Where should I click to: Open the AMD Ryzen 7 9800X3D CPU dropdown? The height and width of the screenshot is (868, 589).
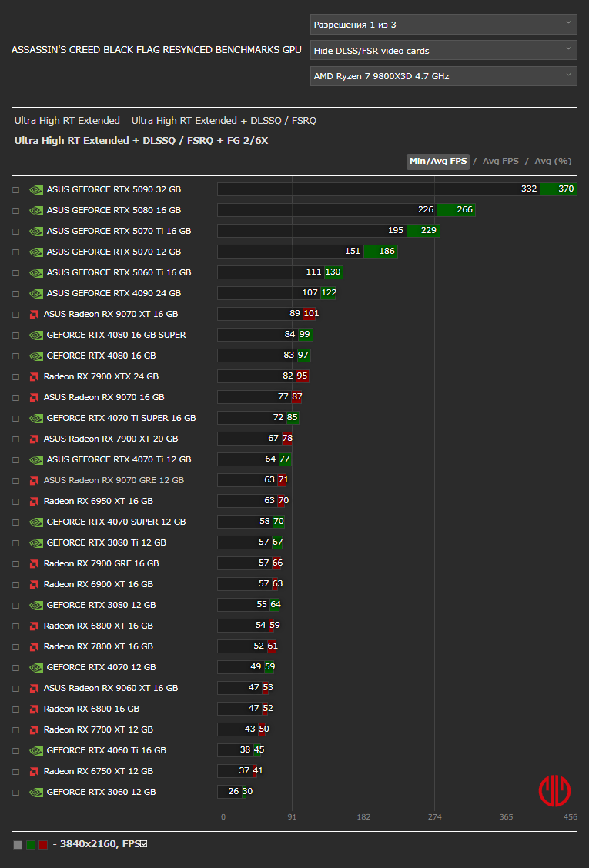pos(443,76)
